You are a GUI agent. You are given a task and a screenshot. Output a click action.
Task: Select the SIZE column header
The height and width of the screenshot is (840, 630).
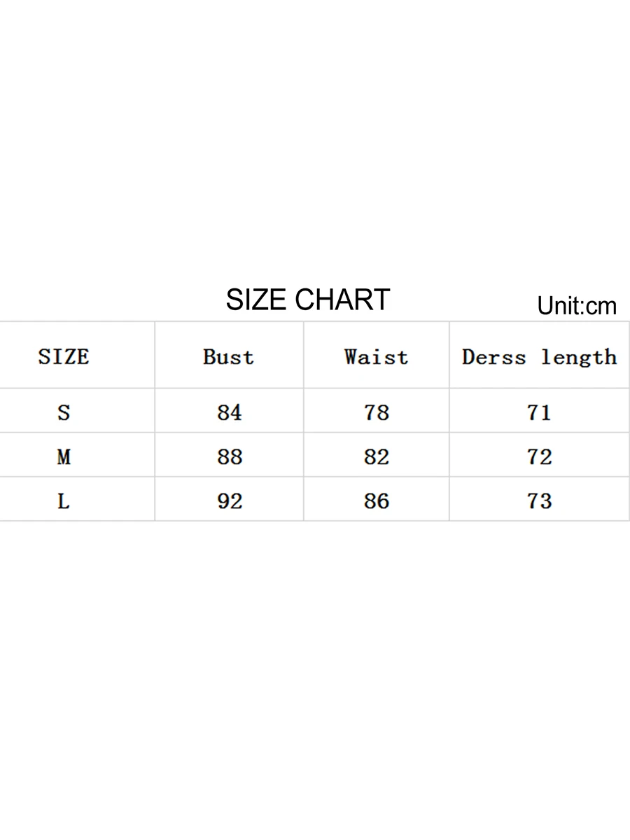pos(64,356)
